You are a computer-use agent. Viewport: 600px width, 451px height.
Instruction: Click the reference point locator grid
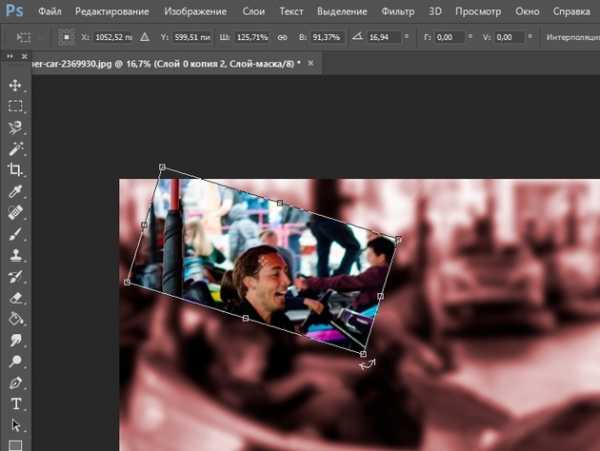click(66, 37)
